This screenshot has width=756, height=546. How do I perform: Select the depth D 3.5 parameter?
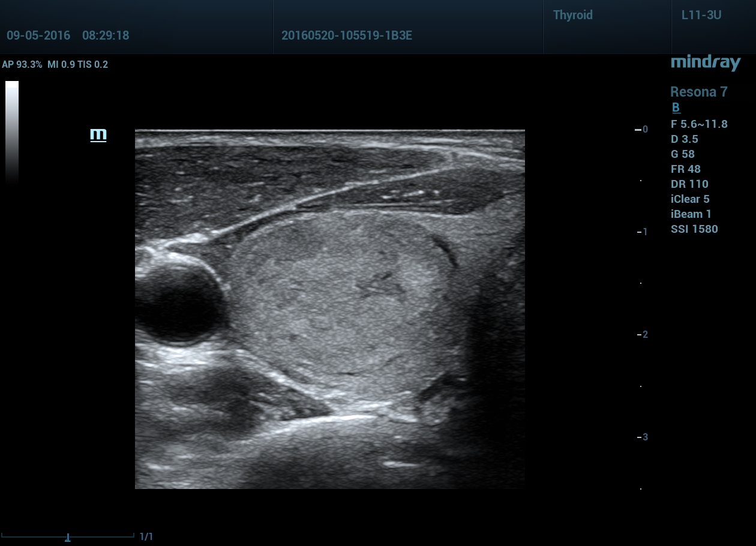pos(685,139)
